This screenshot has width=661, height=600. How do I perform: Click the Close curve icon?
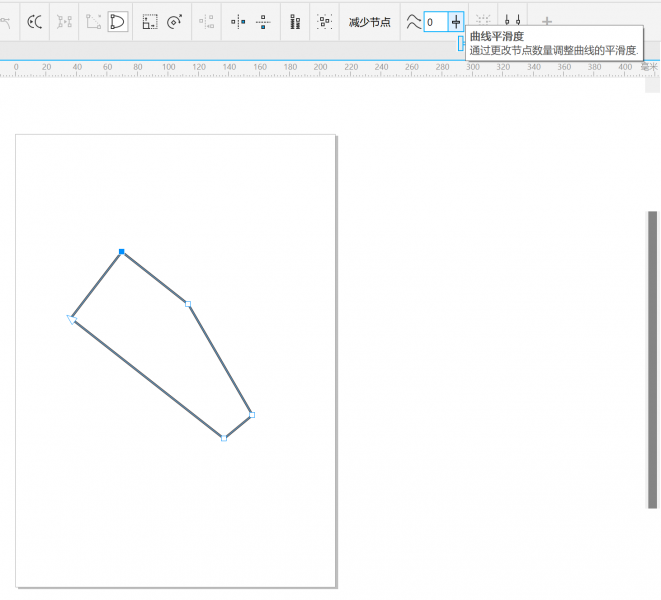coord(118,21)
